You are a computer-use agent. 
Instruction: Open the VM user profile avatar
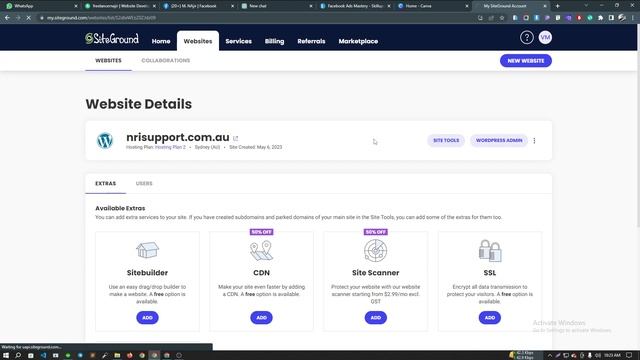pos(545,38)
